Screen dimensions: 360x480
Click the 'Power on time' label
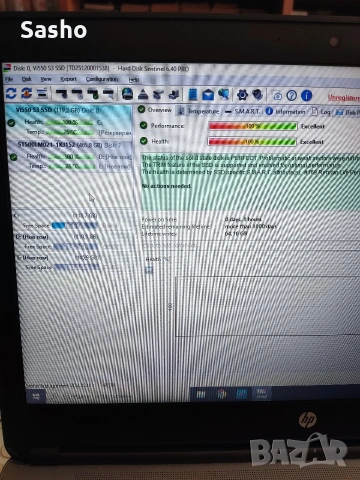click(159, 219)
